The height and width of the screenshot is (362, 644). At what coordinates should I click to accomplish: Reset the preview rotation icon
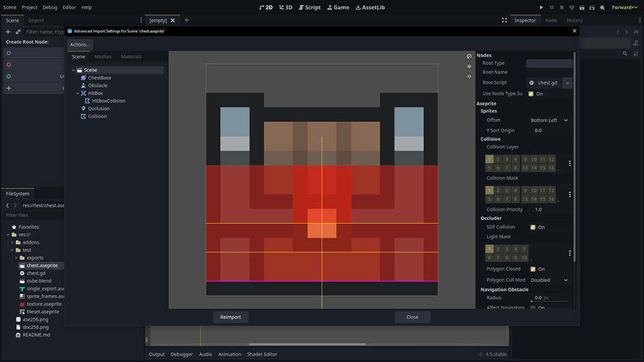click(x=469, y=56)
